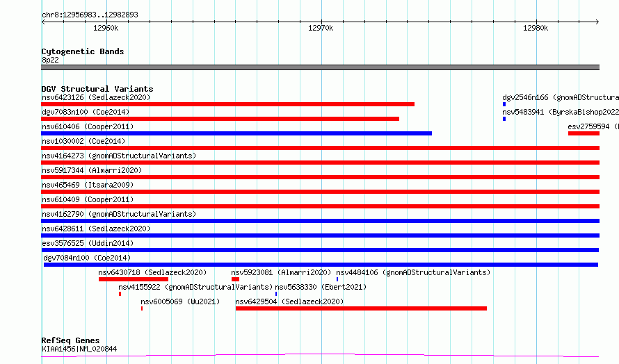Select nsv6005069 (Wu2021) variant label
The image size is (619, 364).
[180, 301]
